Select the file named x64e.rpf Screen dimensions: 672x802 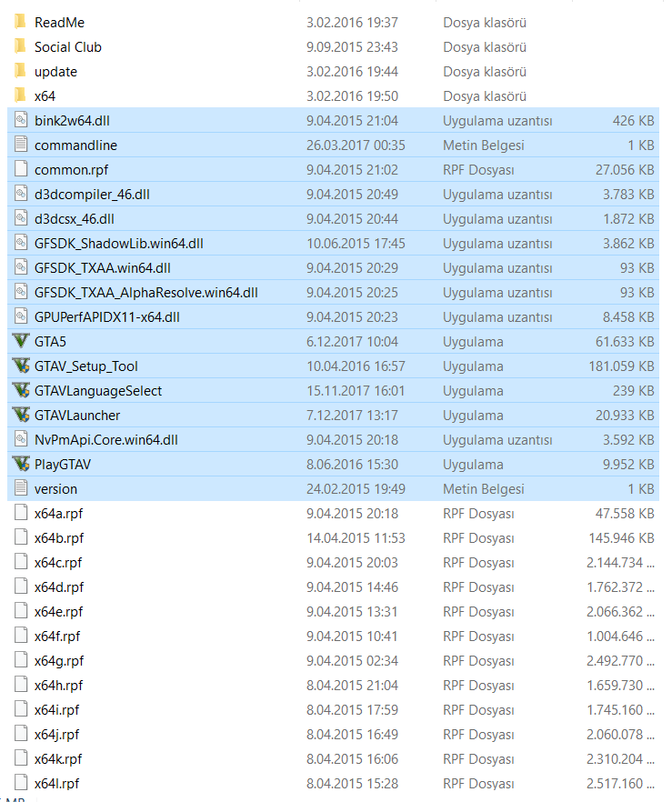(58, 612)
